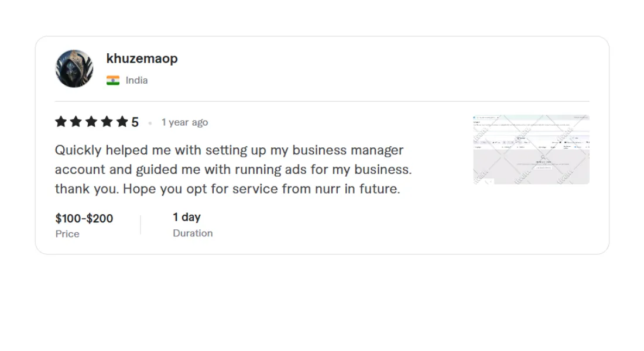Image resolution: width=644 pixels, height=351 pixels.
Task: Click the "1 day" duration value
Action: [187, 217]
